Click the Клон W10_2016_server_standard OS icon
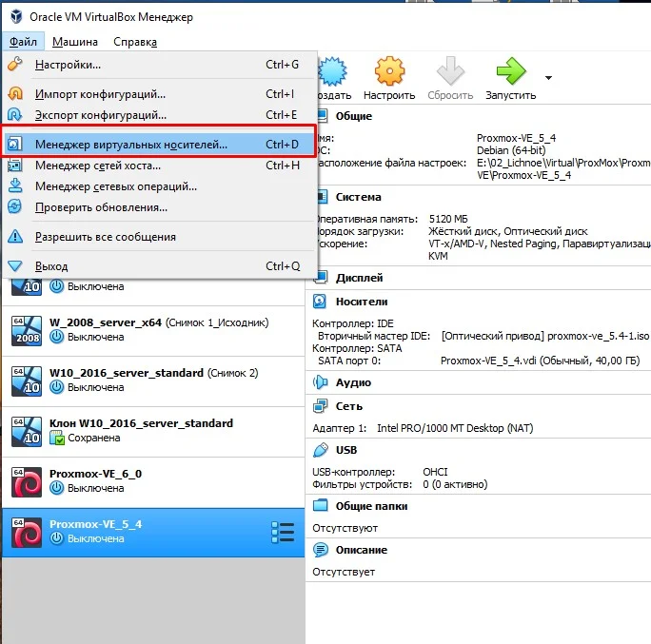Viewport: 651px width, 644px height. point(27,432)
